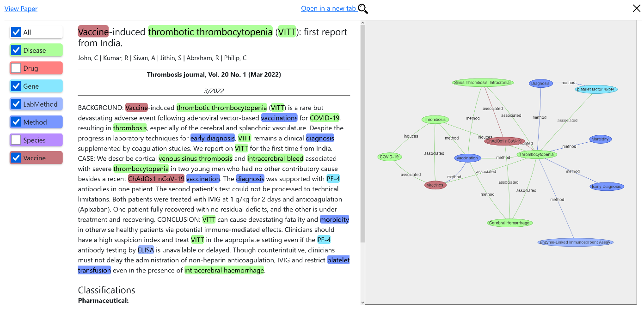The image size is (644, 309).
Task: Click the 'Classifications' heading
Action: (106, 290)
